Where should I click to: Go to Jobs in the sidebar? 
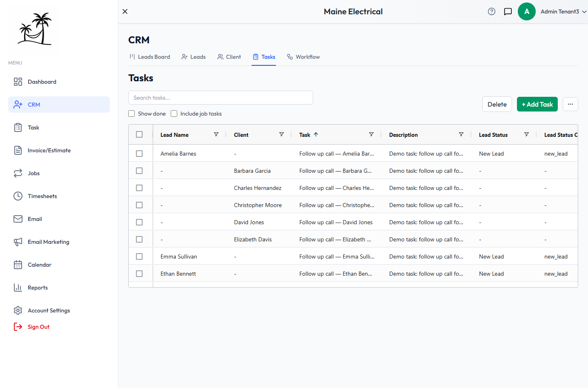[x=59, y=173]
